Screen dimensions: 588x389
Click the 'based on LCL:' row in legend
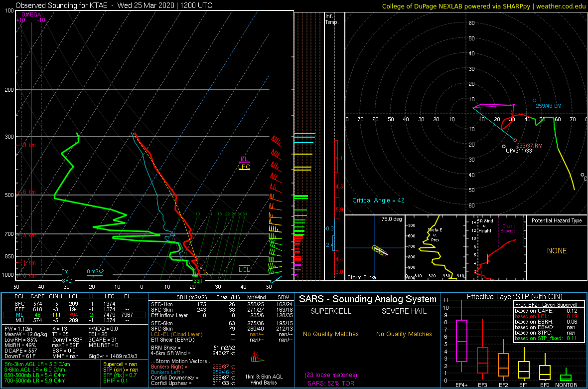tap(546, 316)
